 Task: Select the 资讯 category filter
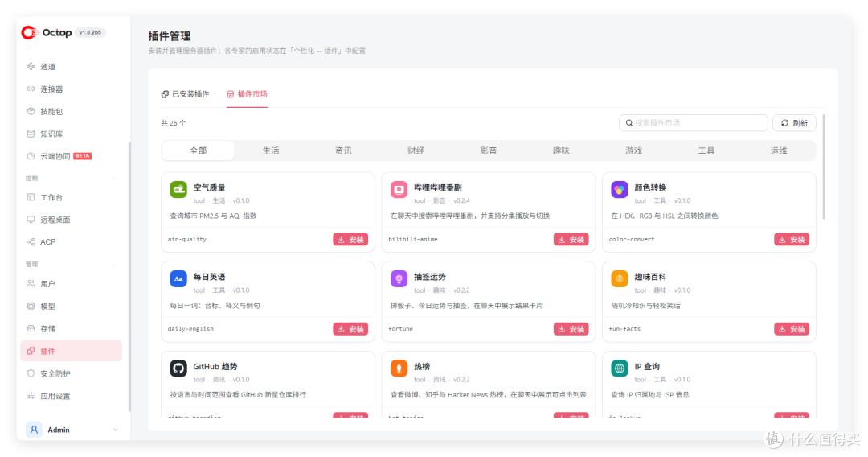click(343, 150)
